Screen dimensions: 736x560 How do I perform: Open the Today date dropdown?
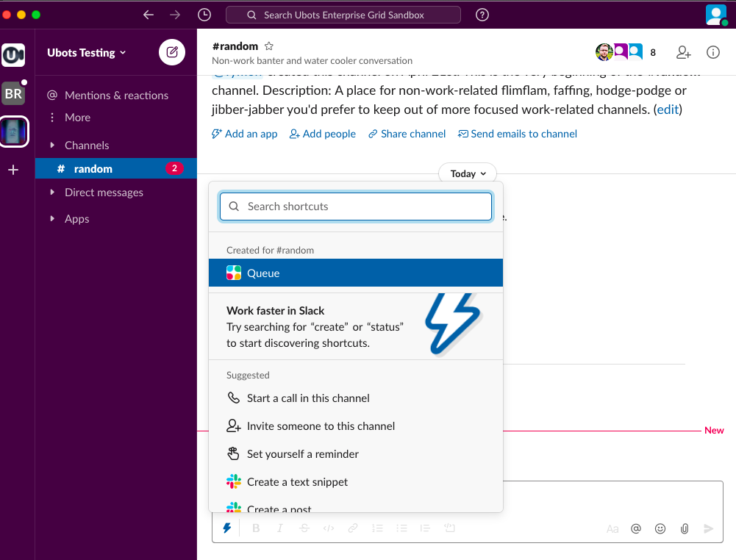467,173
